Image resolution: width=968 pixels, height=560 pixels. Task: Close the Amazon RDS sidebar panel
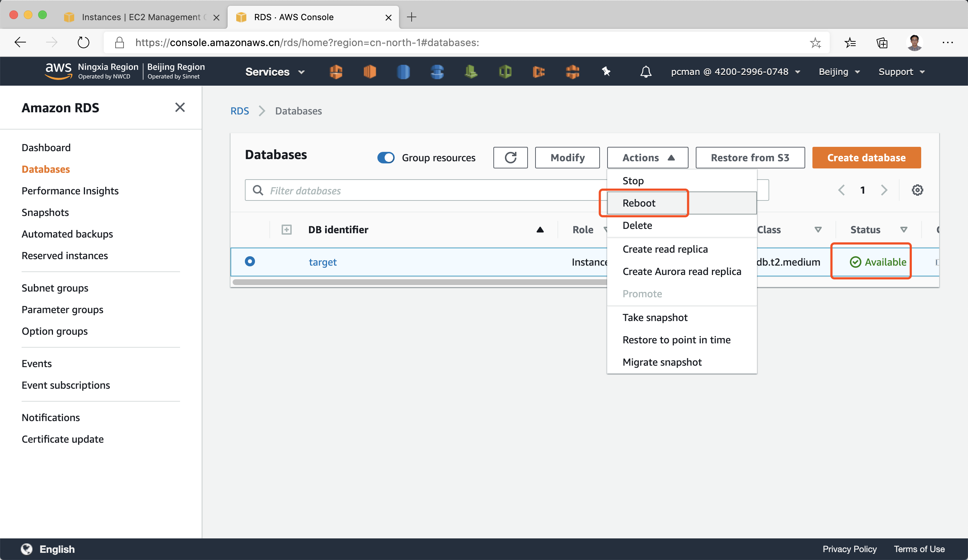[180, 108]
